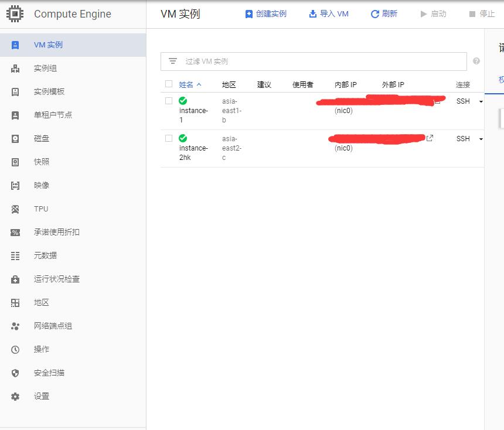Select 映像 in the sidebar

(42, 186)
